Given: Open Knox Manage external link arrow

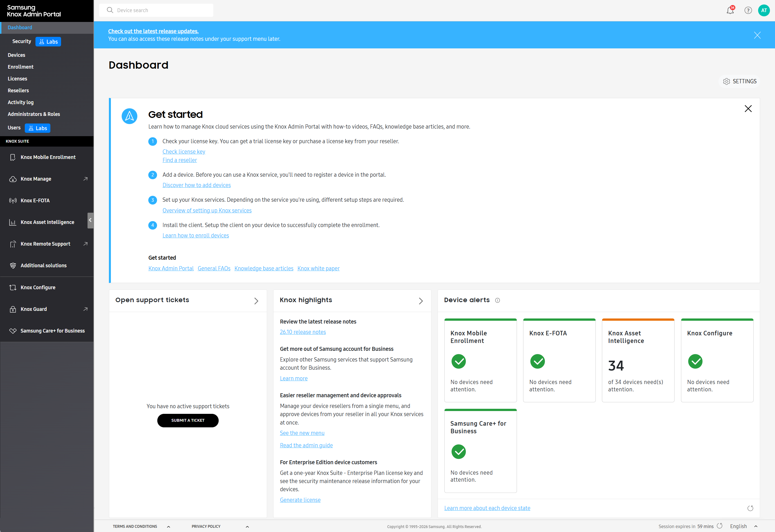Looking at the screenshot, I should [85, 179].
